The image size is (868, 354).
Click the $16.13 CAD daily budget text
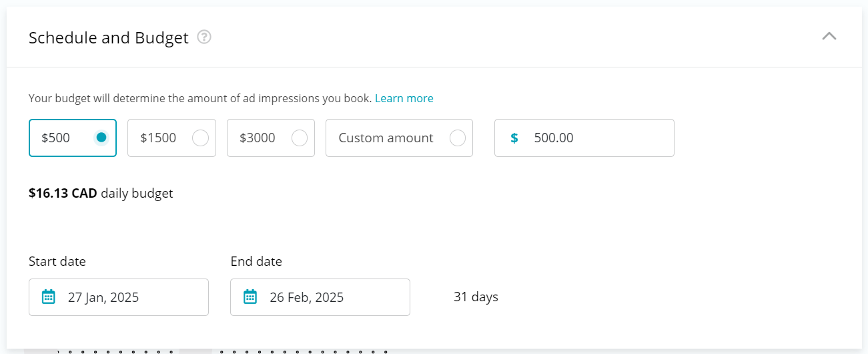tap(101, 194)
